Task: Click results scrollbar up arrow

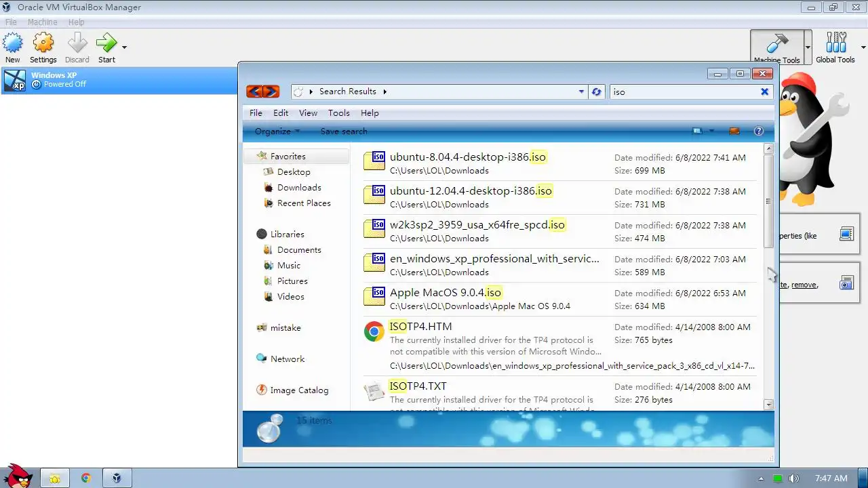Action: tap(768, 148)
